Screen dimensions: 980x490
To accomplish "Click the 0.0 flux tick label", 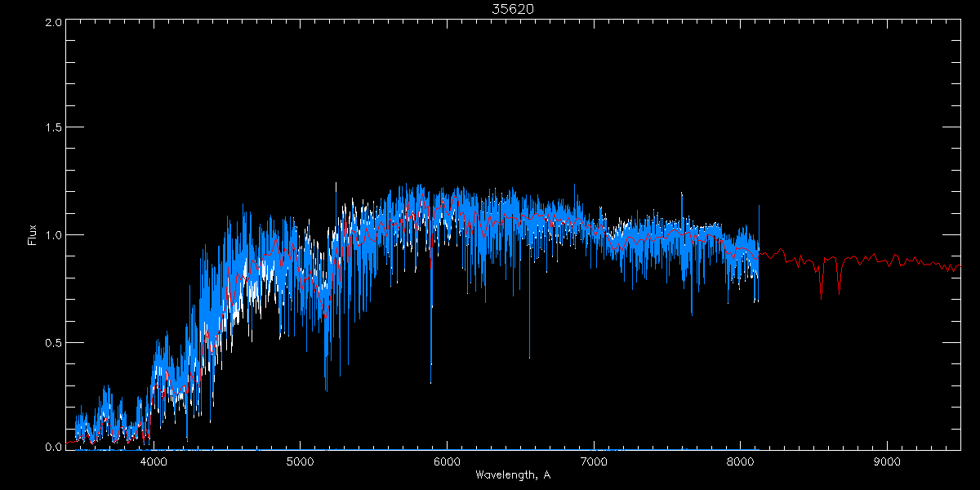I will click(x=53, y=448).
